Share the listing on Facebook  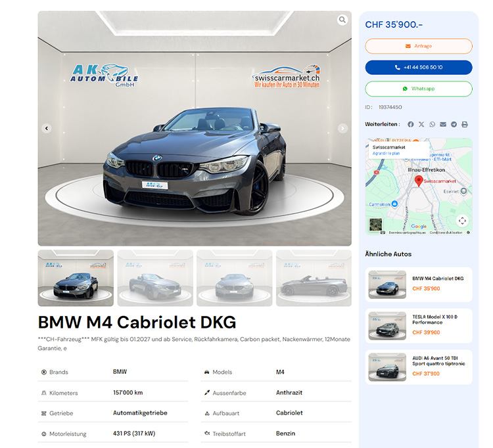(411, 124)
